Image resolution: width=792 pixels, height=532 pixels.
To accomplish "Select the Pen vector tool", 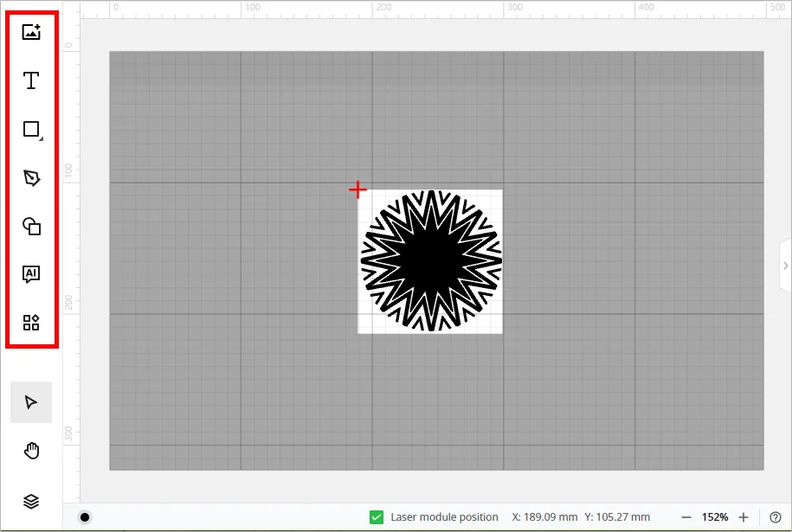I will tap(31, 177).
